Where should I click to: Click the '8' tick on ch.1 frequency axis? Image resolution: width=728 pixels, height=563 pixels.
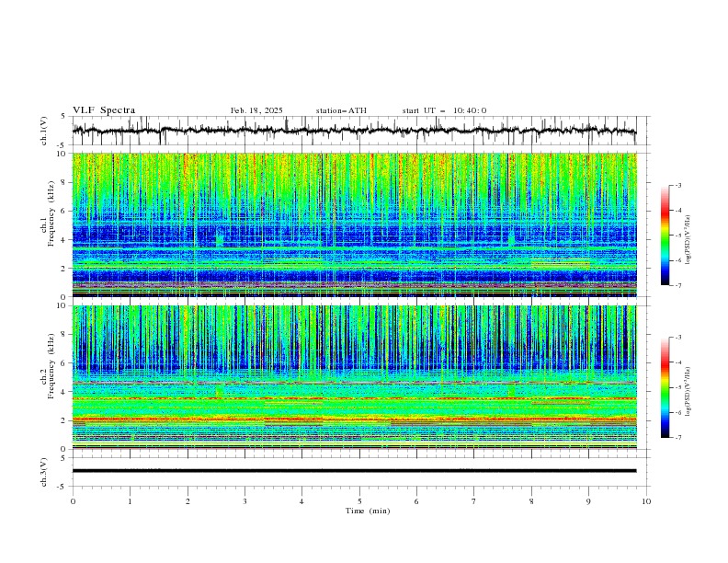(64, 182)
